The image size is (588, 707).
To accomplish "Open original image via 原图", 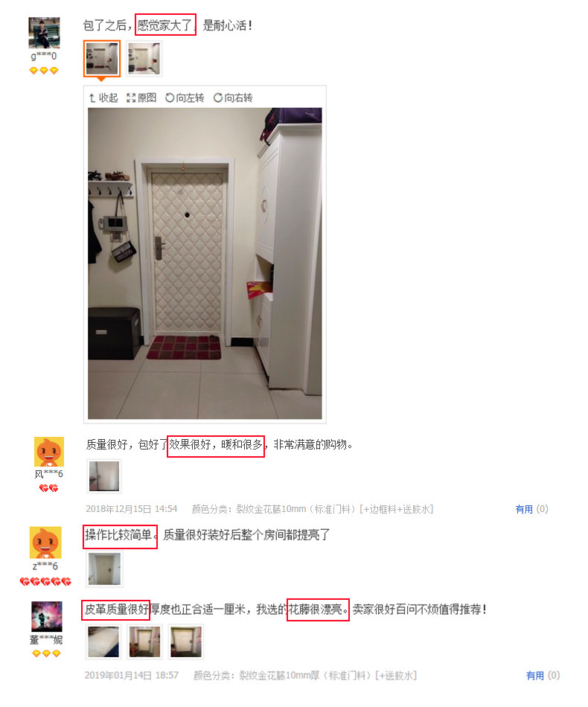I will [141, 97].
